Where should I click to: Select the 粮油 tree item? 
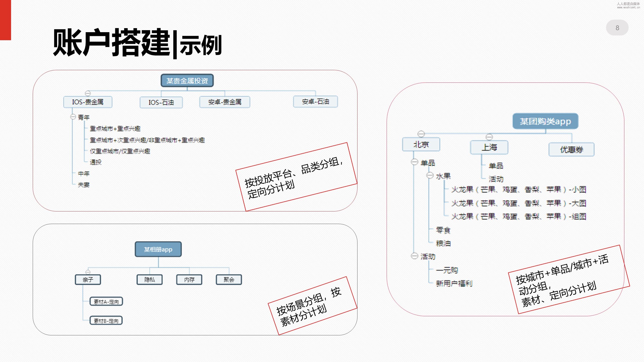(x=443, y=243)
